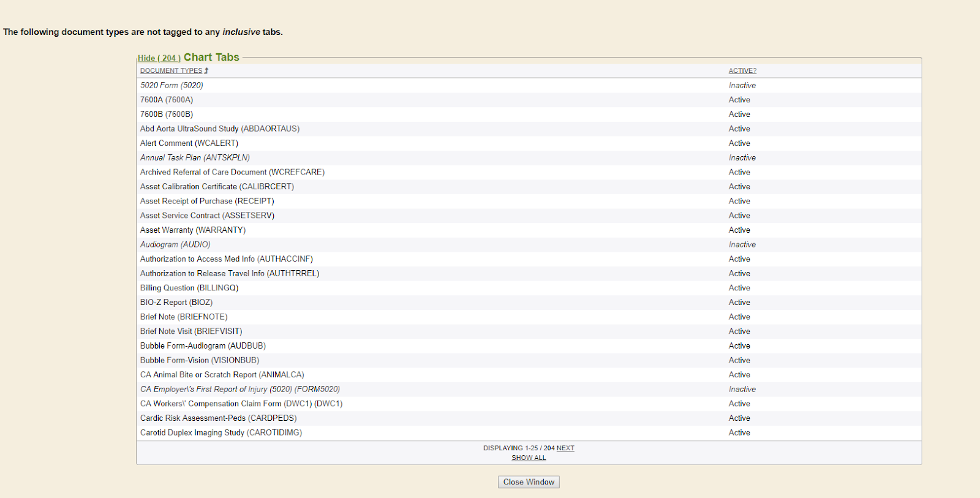Screen dimensions: 980x498
Task: Click Billing Question (BILLINGQ) row
Action: 189,288
